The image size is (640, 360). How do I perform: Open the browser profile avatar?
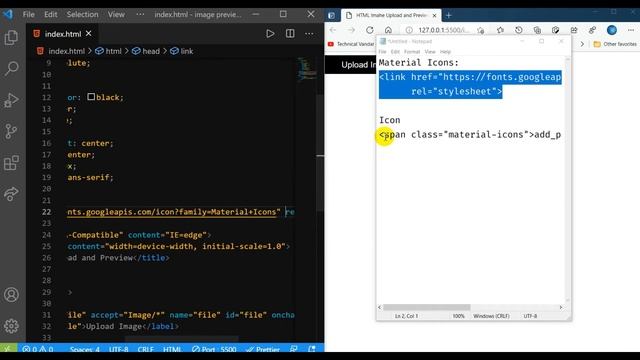(611, 30)
